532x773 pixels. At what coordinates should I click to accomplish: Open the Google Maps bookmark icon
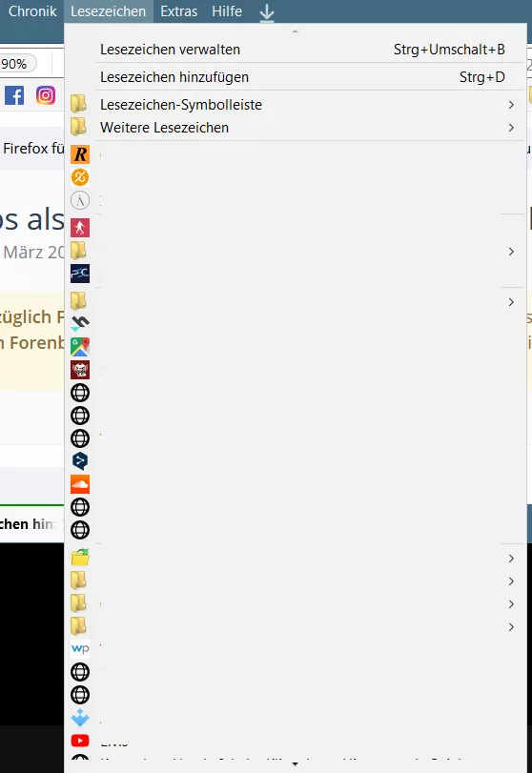[x=80, y=347]
